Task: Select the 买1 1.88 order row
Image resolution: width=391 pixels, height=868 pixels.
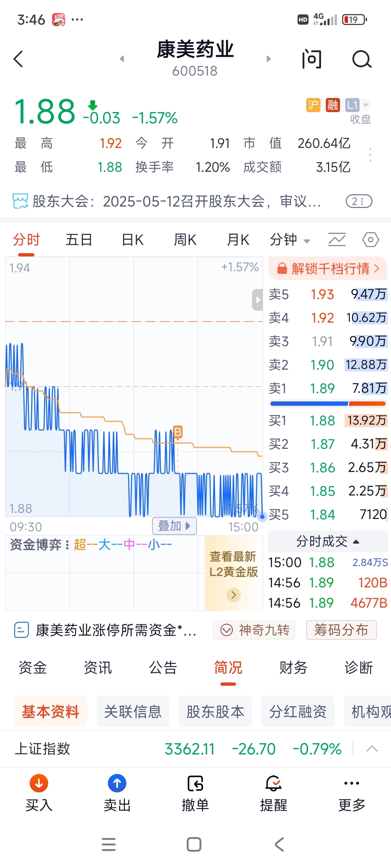Action: coord(328,421)
